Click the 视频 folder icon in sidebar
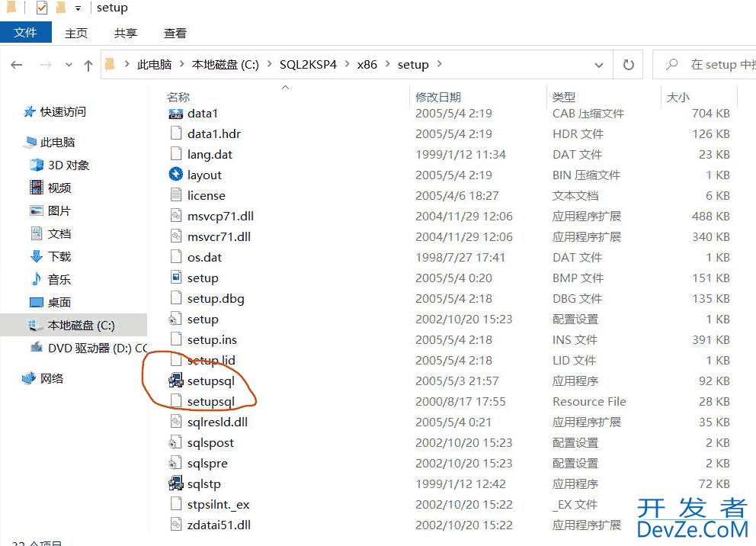The width and height of the screenshot is (756, 546). point(37,187)
